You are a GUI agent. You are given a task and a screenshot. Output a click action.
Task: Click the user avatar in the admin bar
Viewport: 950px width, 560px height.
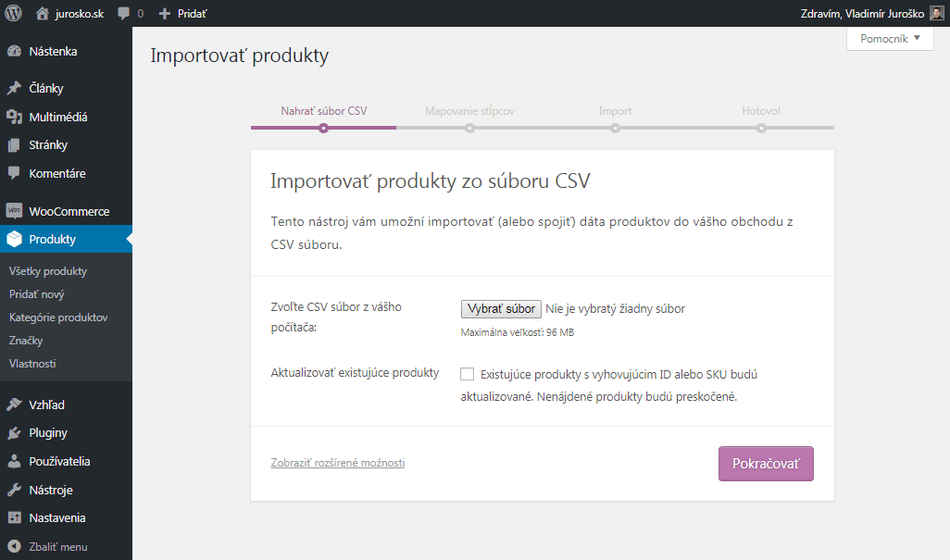pyautogui.click(x=936, y=14)
